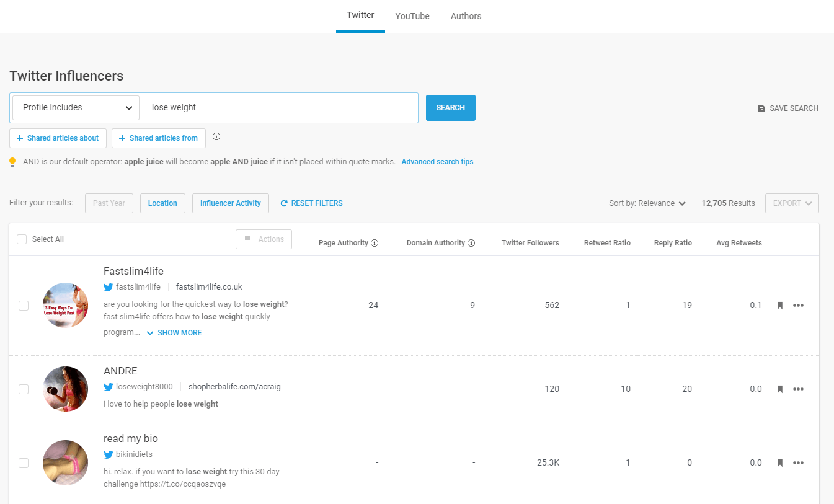The height and width of the screenshot is (504, 834).
Task: Click the Page Authority info icon
Action: 375,243
